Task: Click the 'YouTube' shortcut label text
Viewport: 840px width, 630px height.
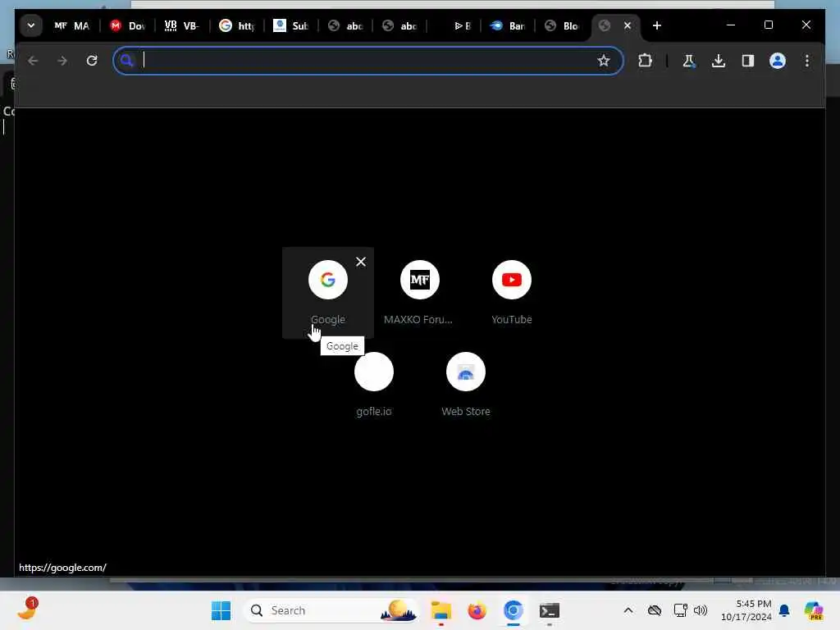Action: [512, 319]
